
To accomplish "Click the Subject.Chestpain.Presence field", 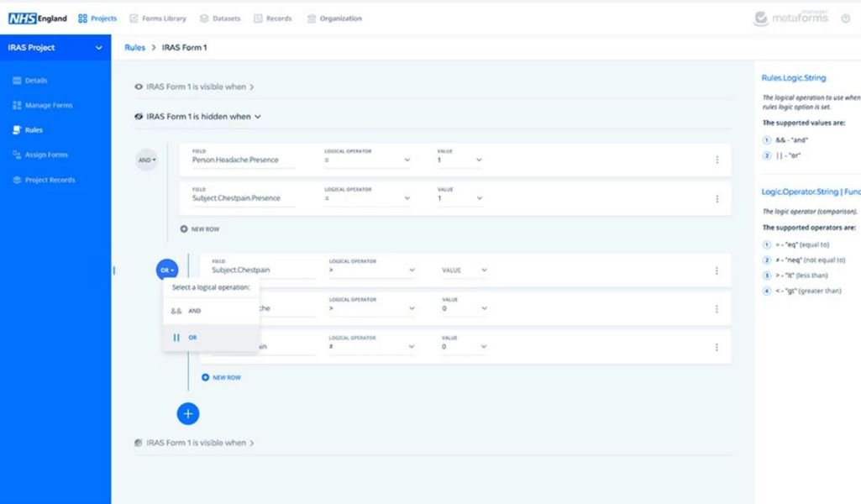I will tap(243, 198).
